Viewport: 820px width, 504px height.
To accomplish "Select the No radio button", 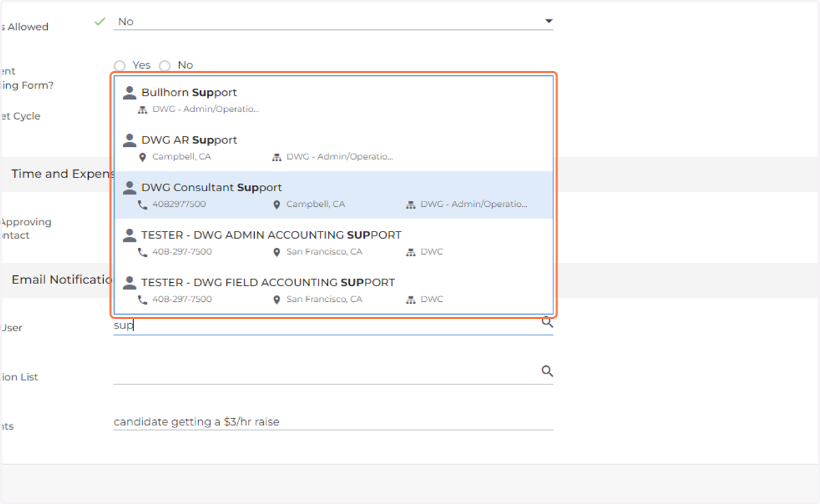I will point(165,66).
